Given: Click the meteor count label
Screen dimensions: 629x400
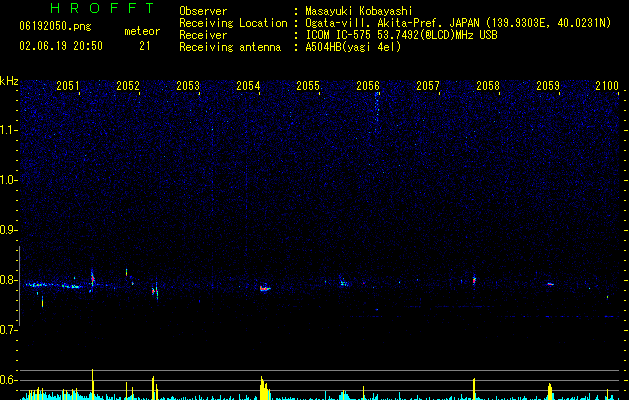Looking at the screenshot, I should coord(142,31).
